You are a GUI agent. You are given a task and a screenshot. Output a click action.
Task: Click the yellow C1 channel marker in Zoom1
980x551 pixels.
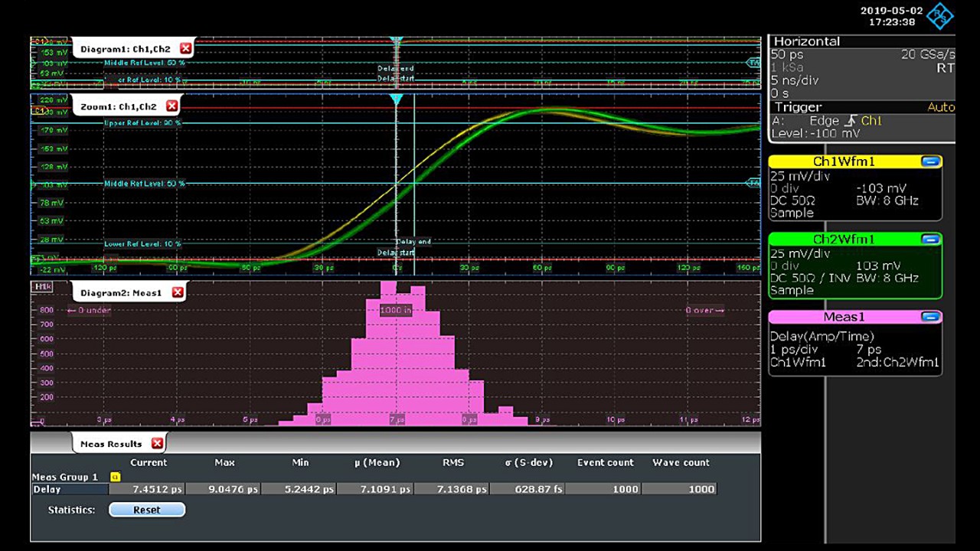(38, 111)
